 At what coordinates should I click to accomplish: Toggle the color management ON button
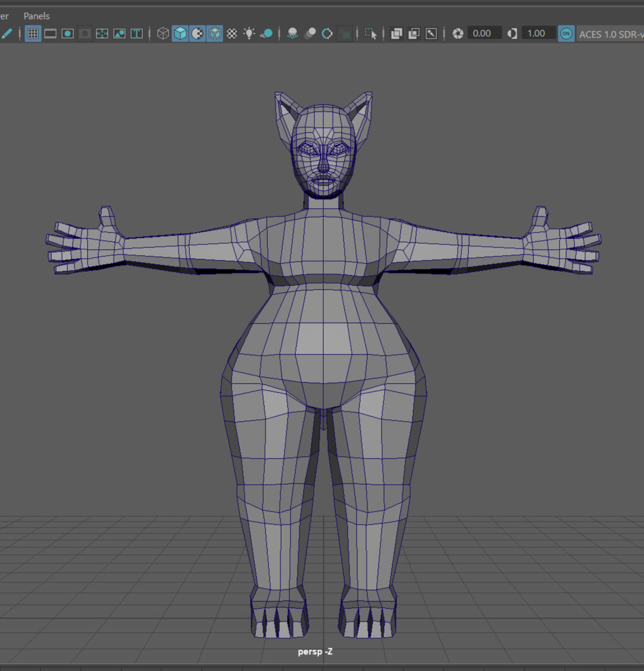566,33
